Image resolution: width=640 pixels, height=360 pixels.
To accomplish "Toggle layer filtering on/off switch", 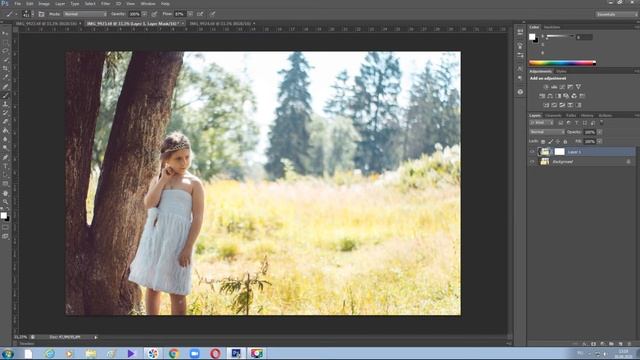I will click(x=602, y=122).
